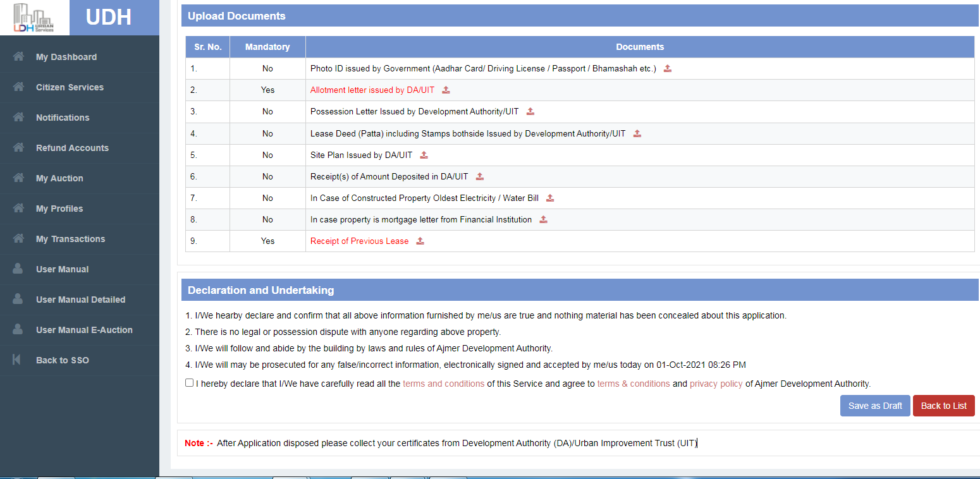Click the 'Mandatory' column header
Image resolution: width=980 pixels, height=479 pixels.
coord(267,47)
